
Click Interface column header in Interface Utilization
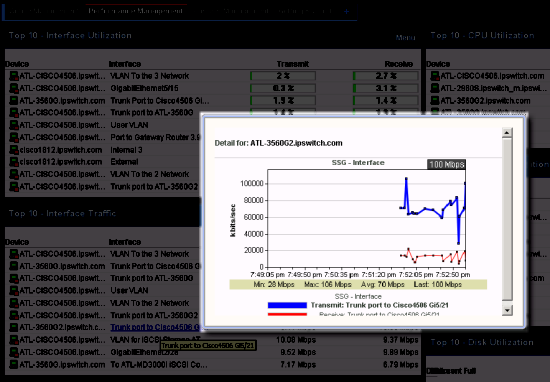[x=125, y=64]
